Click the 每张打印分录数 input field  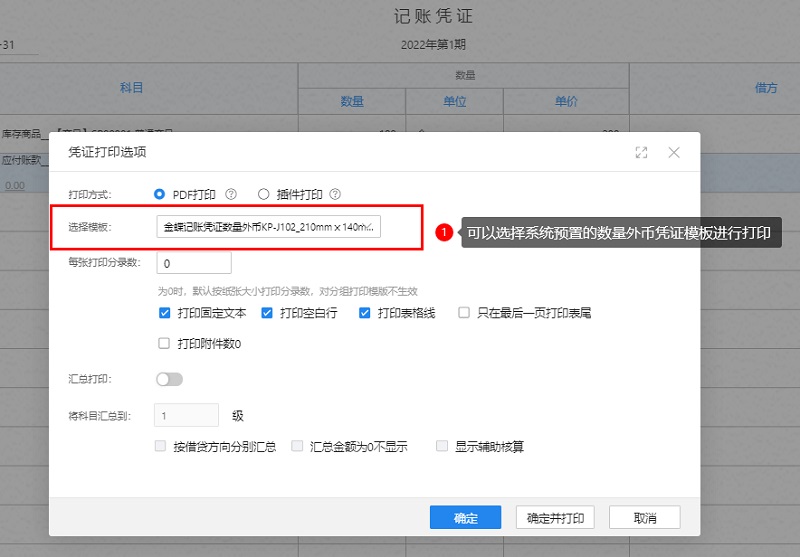coord(194,263)
